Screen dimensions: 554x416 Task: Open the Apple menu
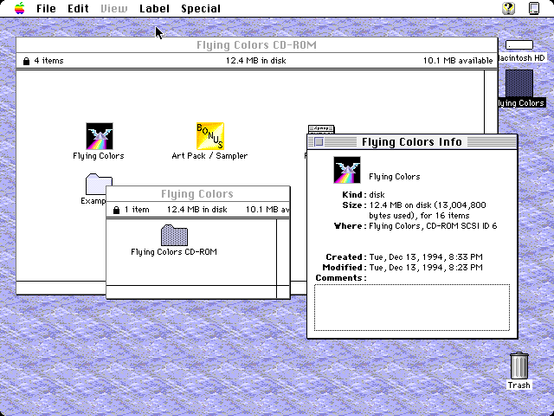pos(20,8)
